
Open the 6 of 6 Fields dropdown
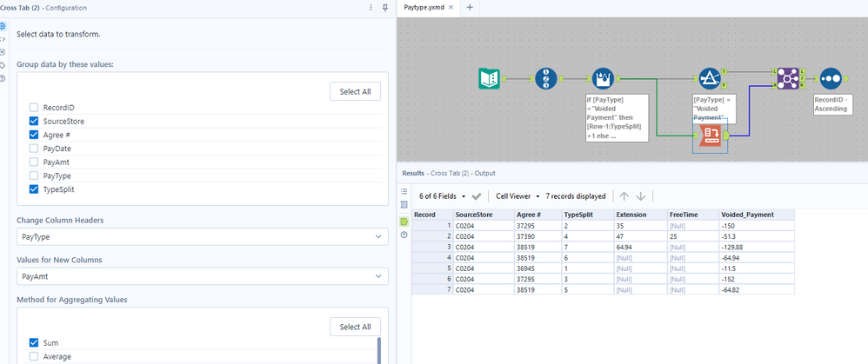point(442,196)
